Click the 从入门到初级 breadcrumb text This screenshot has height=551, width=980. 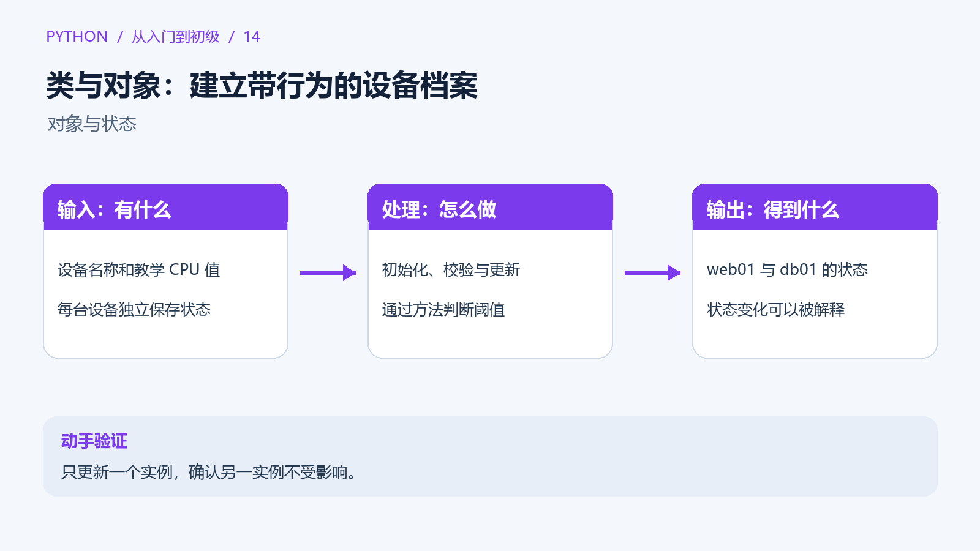click(175, 37)
